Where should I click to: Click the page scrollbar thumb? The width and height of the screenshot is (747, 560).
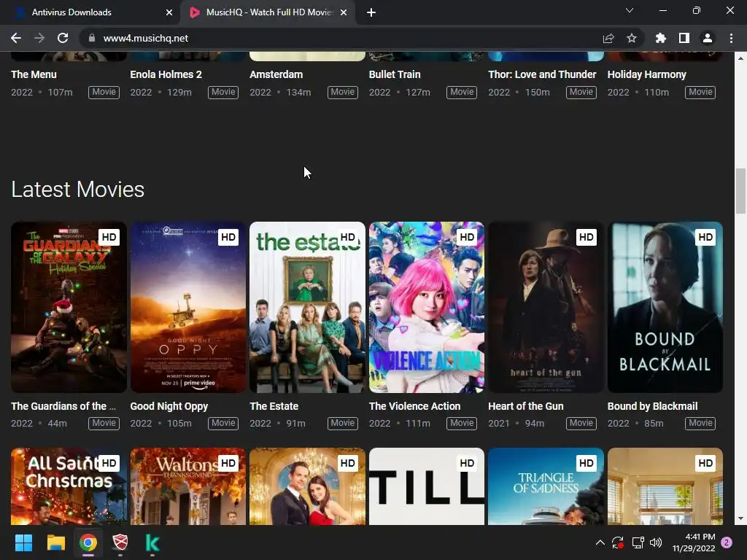click(740, 191)
